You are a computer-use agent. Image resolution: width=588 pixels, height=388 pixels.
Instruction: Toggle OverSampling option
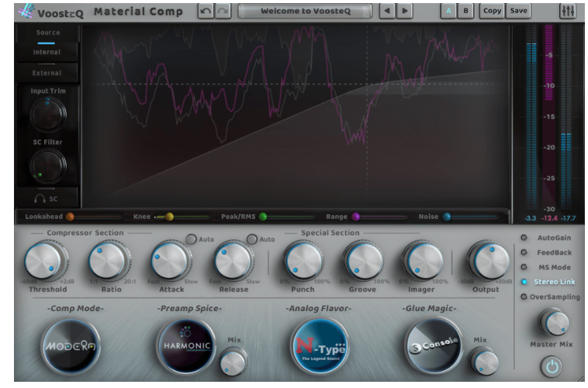[x=551, y=296]
